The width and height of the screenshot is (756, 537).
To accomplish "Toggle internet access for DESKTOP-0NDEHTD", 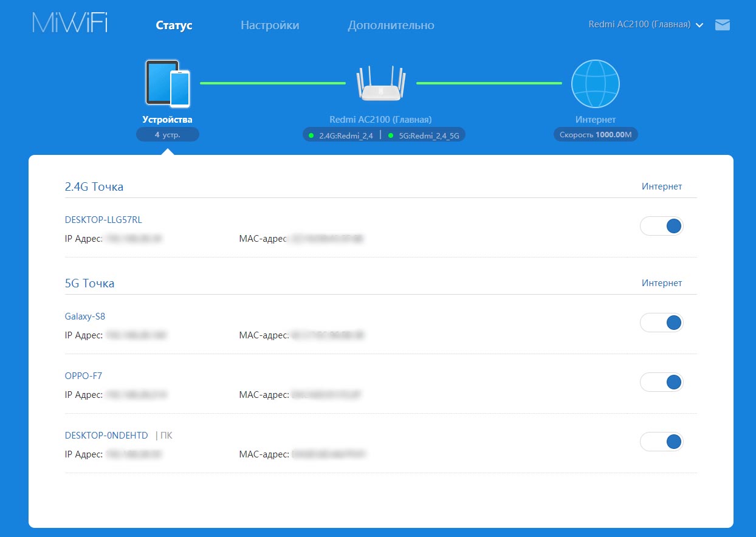I will pos(662,442).
